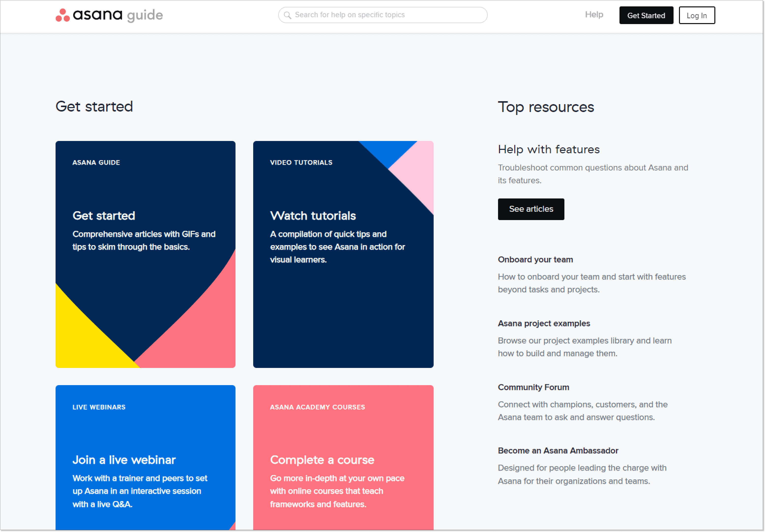Click the 'Help with features' heading
Image resolution: width=765 pixels, height=532 pixels.
549,150
